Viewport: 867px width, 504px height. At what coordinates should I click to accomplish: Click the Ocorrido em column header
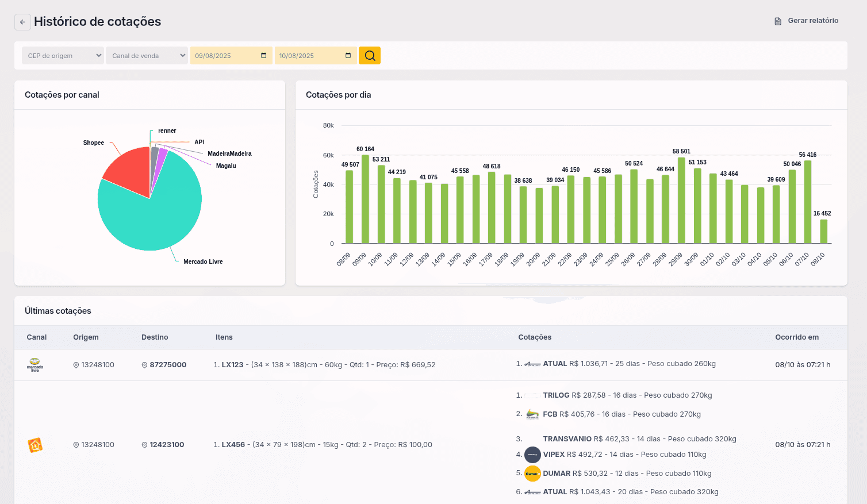point(797,337)
